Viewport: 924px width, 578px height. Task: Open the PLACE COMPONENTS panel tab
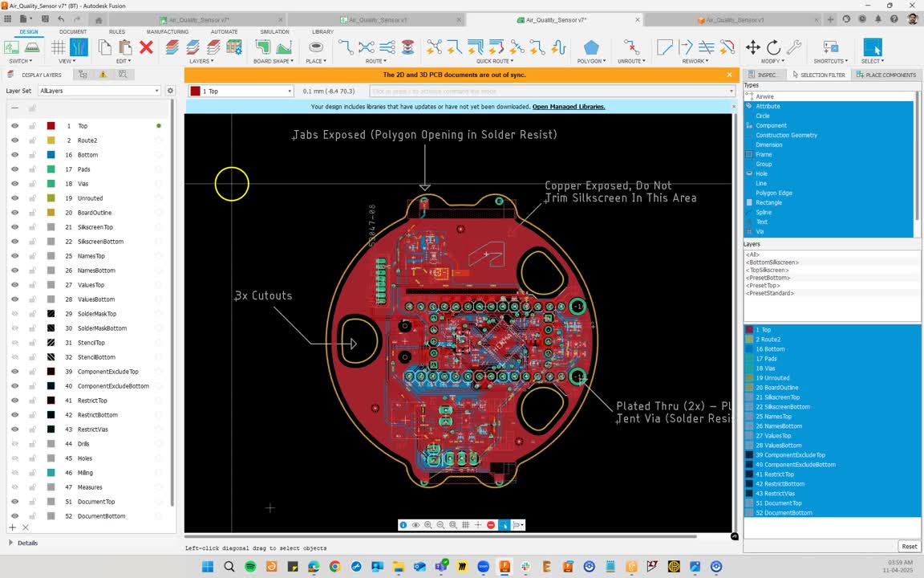pyautogui.click(x=886, y=75)
